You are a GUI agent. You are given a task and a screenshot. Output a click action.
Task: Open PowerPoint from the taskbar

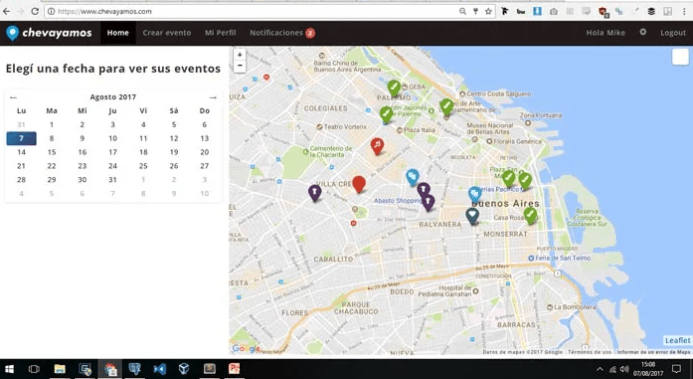[234, 369]
